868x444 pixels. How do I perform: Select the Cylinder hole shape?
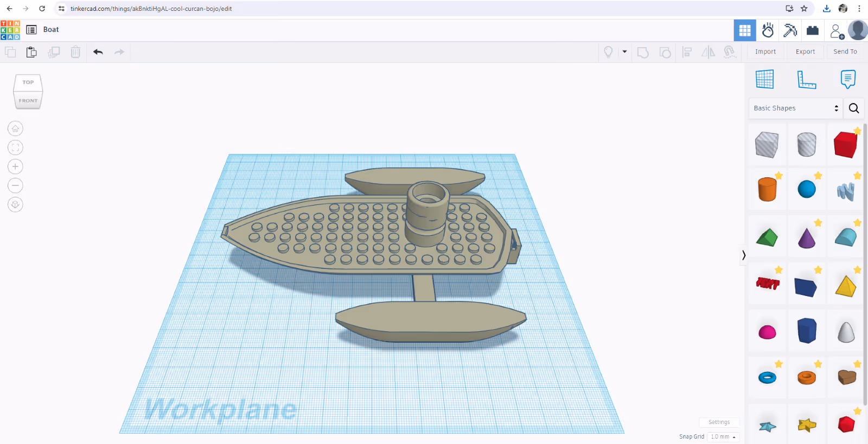click(807, 145)
